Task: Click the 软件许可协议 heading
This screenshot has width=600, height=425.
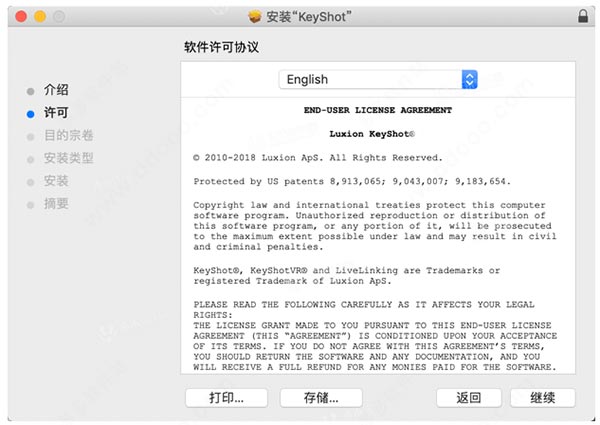Action: coord(221,47)
